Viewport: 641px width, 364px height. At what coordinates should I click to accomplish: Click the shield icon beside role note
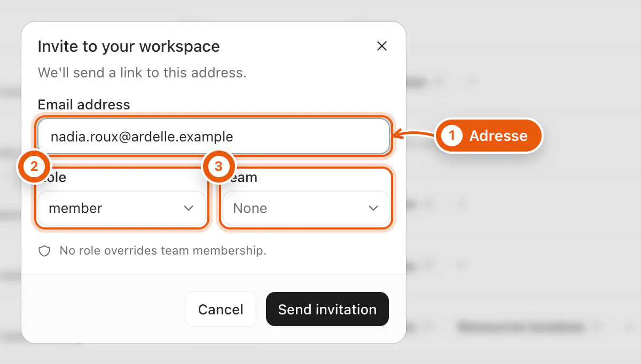pos(44,251)
